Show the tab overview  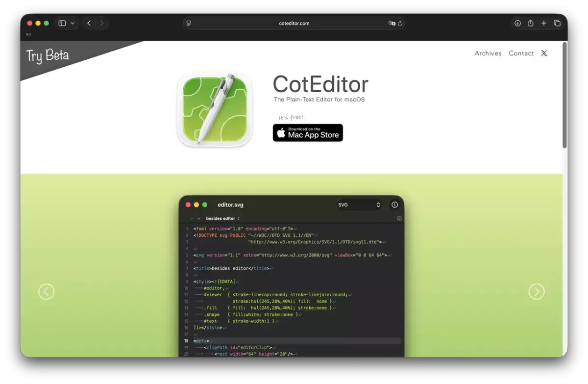[x=557, y=23]
